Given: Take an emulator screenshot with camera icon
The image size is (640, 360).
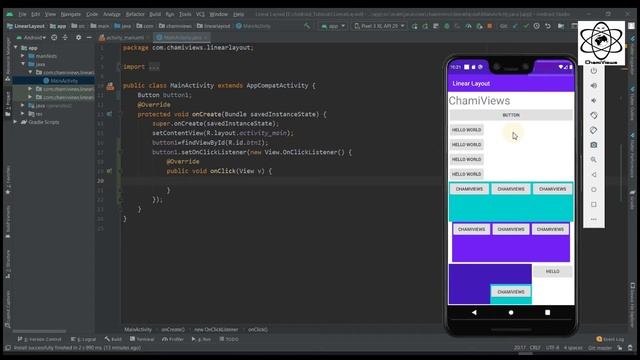Looking at the screenshot, I should [x=593, y=145].
